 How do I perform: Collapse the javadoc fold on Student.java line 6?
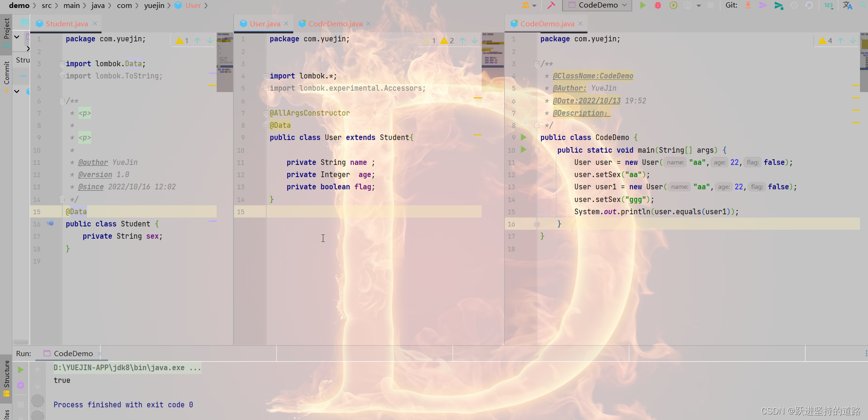(x=62, y=101)
